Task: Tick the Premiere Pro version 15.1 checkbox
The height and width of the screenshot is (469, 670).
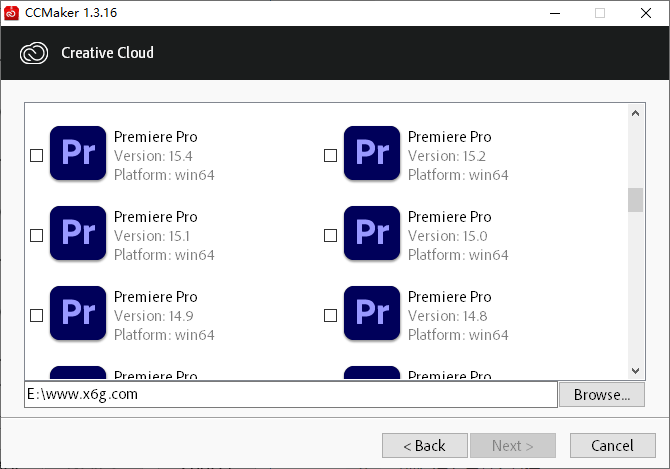Action: pyautogui.click(x=37, y=235)
